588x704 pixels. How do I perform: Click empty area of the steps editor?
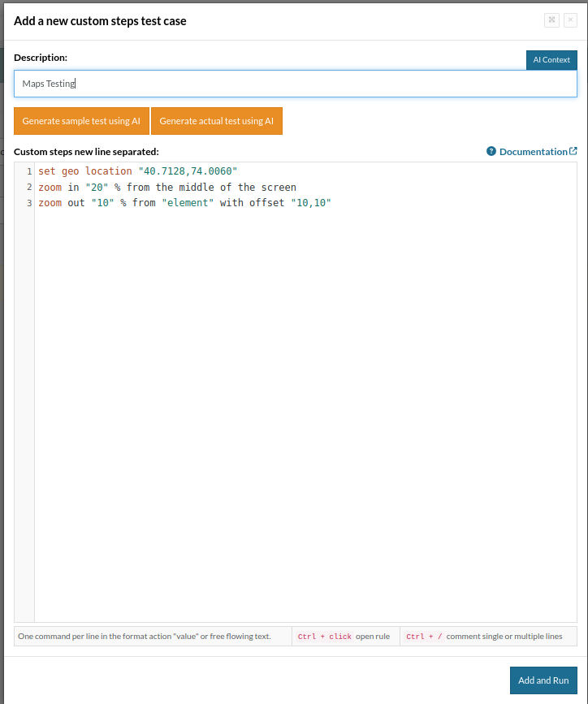coord(305,406)
